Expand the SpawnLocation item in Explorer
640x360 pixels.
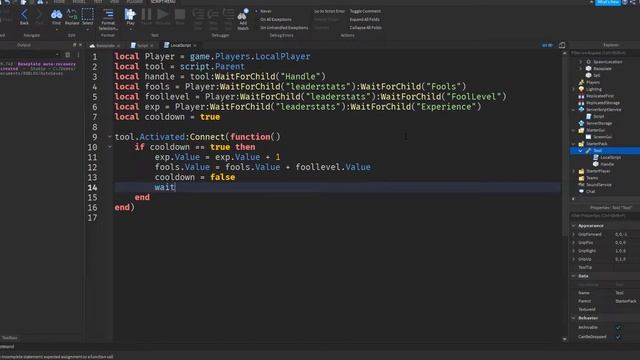click(x=581, y=62)
